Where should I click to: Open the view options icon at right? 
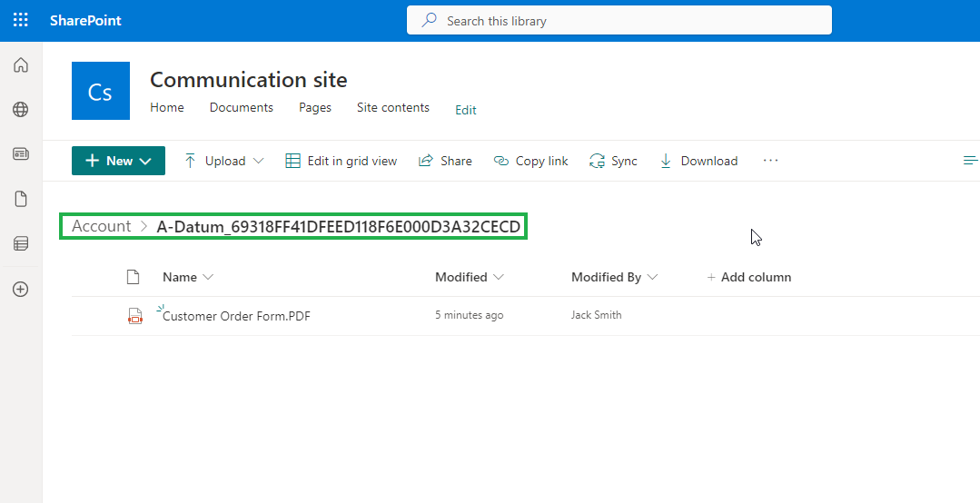coord(971,161)
